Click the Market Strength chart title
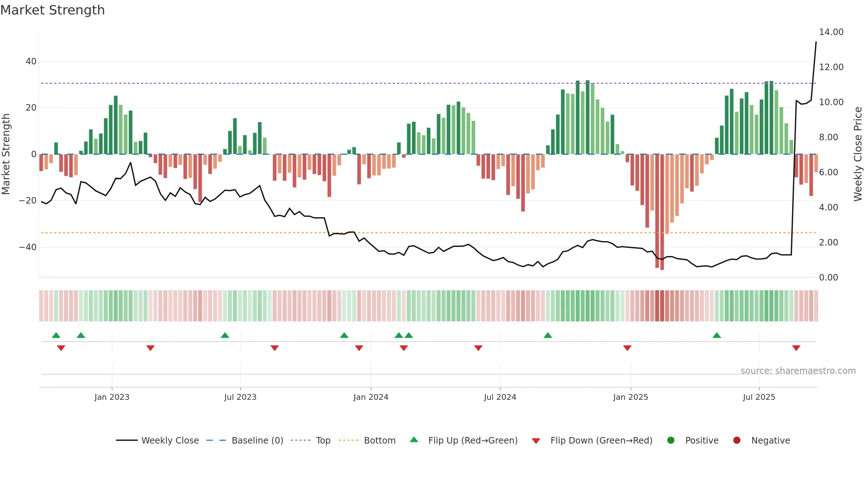Viewport: 868px width, 488px height. (x=53, y=10)
